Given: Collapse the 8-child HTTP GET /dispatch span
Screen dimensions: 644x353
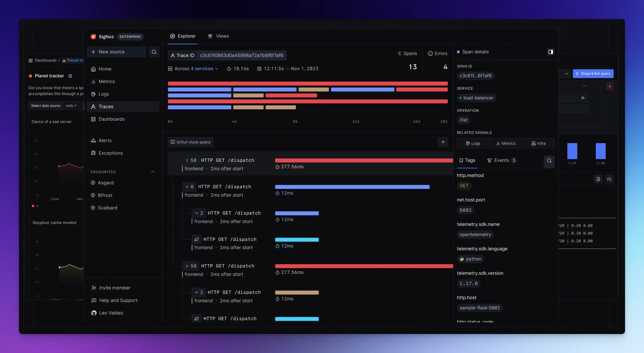Looking at the screenshot, I should 187,187.
